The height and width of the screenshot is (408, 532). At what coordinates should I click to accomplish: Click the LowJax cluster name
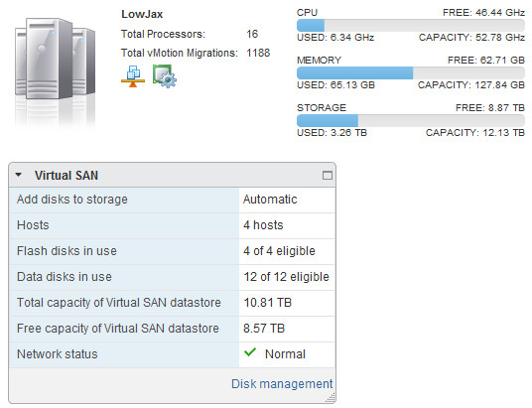(x=142, y=14)
